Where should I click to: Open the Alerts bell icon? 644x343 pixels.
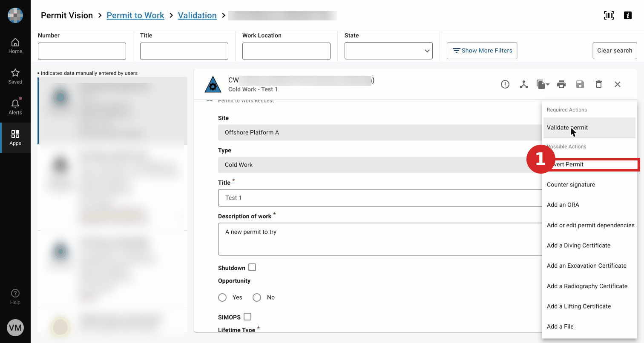point(15,107)
